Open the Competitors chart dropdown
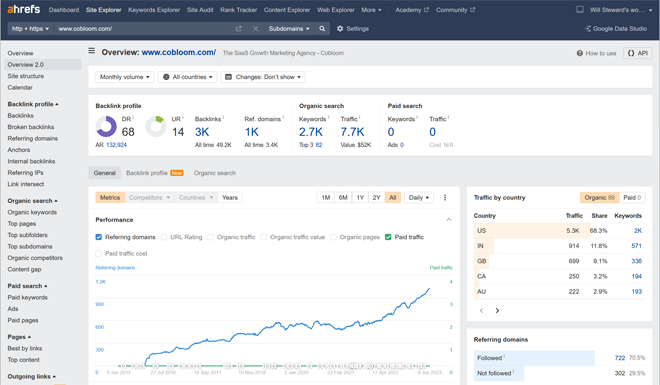This screenshot has width=660, height=385. pos(149,197)
